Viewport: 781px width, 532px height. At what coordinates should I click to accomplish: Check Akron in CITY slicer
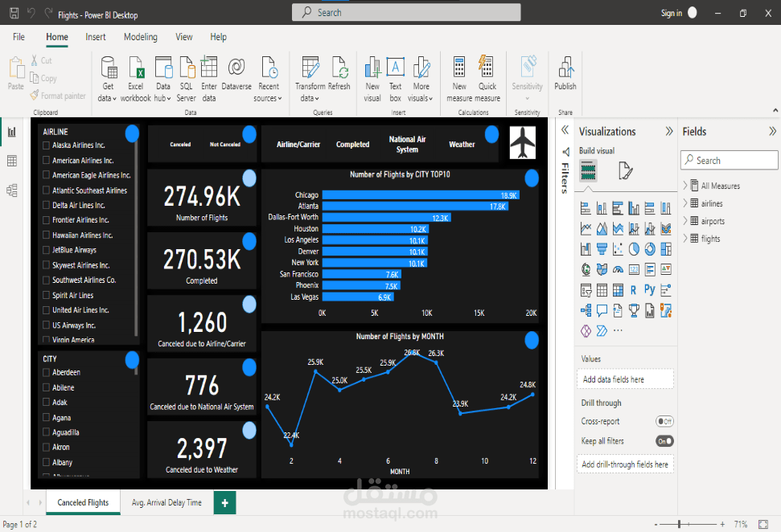pos(47,447)
